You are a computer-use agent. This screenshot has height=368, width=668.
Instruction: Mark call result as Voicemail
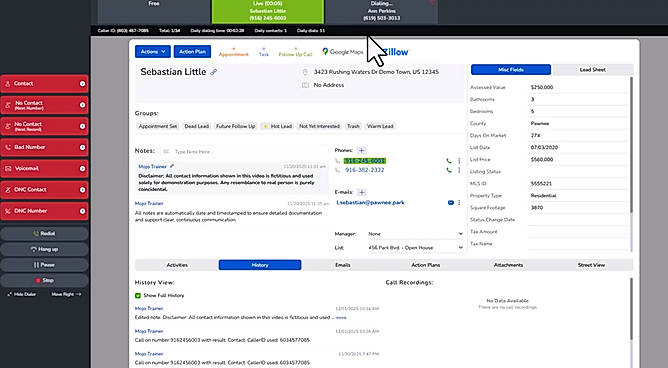pos(44,169)
